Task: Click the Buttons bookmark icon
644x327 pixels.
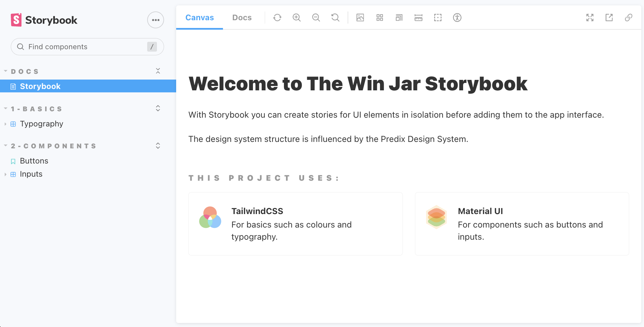Action: click(x=13, y=161)
